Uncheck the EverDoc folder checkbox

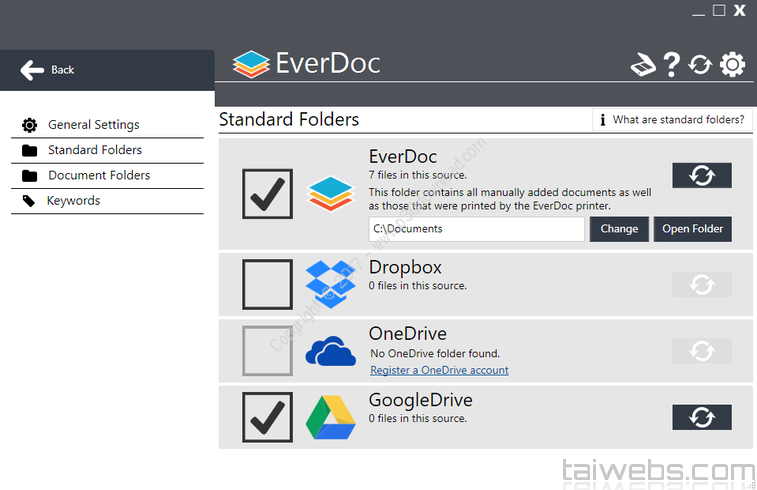tap(268, 194)
